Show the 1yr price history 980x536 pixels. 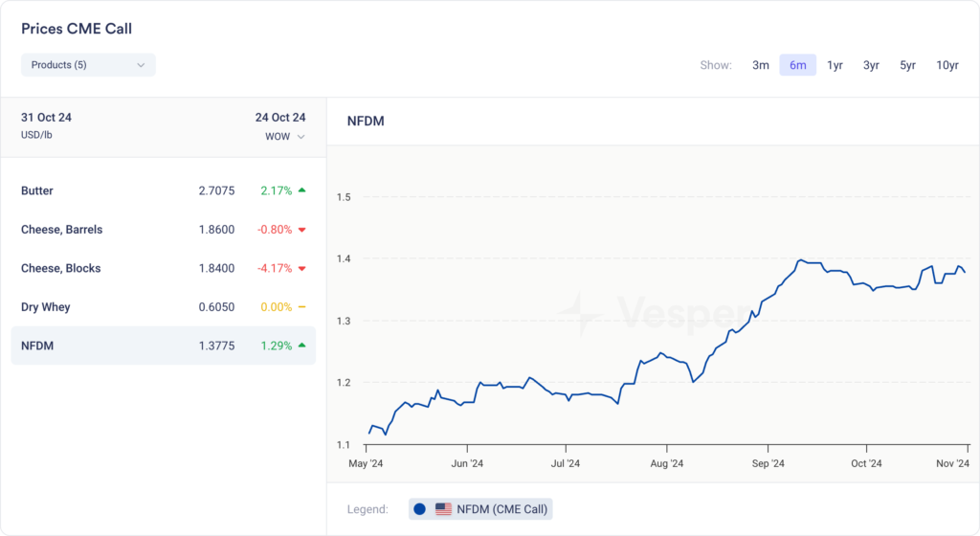tap(835, 65)
